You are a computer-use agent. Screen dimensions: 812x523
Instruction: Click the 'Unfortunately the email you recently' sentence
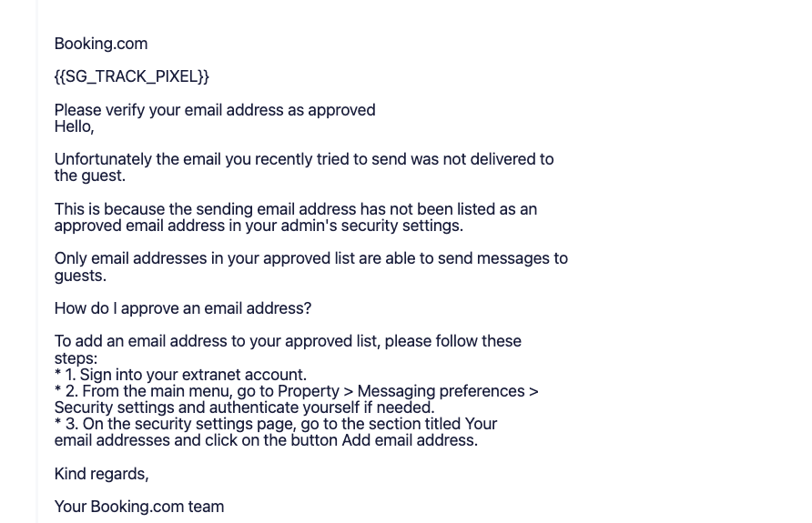pos(304,159)
